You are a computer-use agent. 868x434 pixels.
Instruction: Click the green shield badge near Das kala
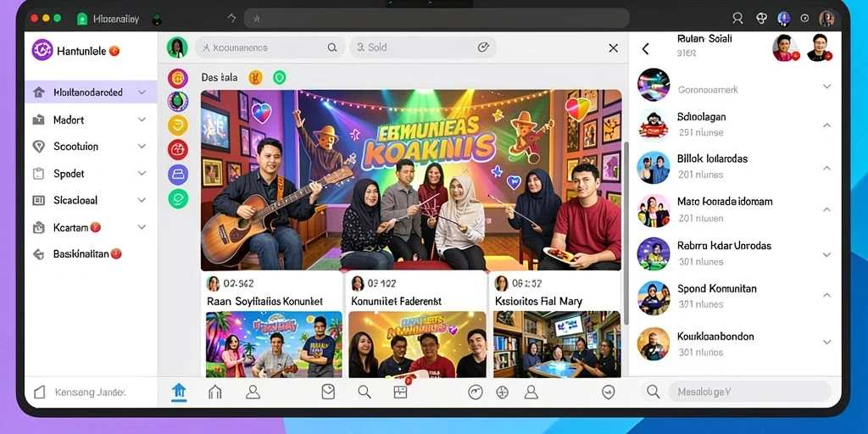coord(280,77)
